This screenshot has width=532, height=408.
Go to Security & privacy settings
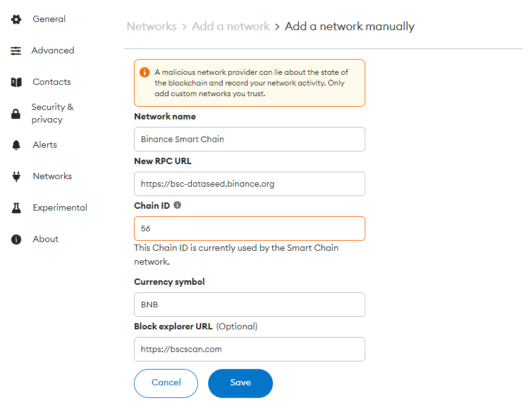click(x=53, y=113)
